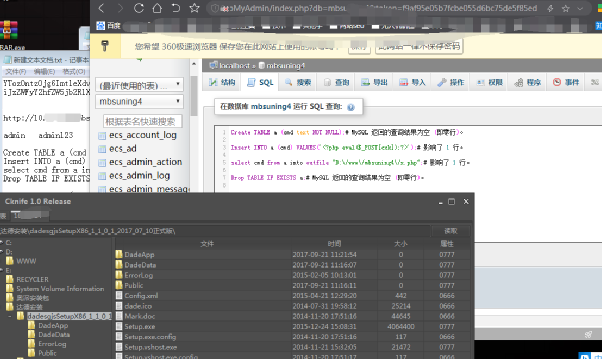602x360 pixels.
Task: Click the star icon right of the URL
Action: tap(566, 8)
